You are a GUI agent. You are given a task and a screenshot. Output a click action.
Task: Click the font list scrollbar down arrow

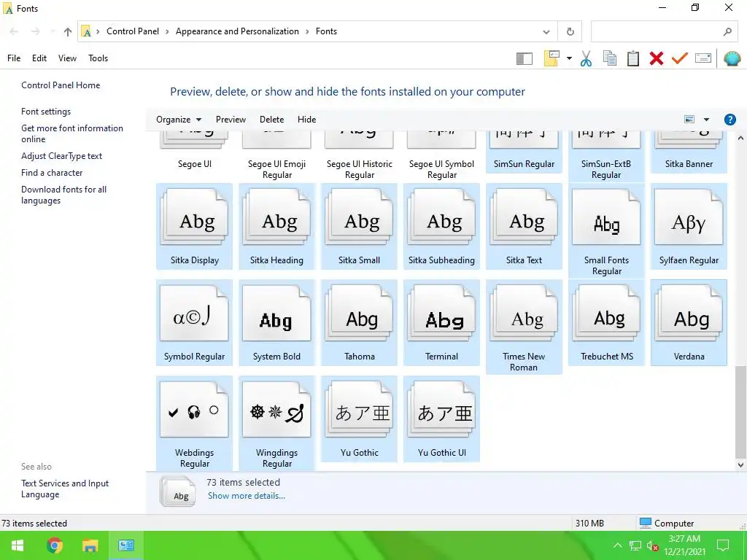(740, 465)
